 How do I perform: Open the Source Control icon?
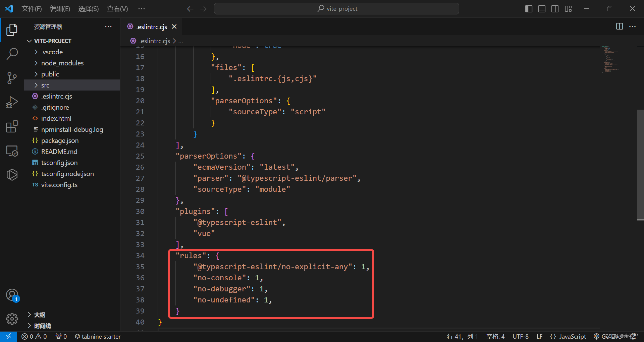[12, 78]
